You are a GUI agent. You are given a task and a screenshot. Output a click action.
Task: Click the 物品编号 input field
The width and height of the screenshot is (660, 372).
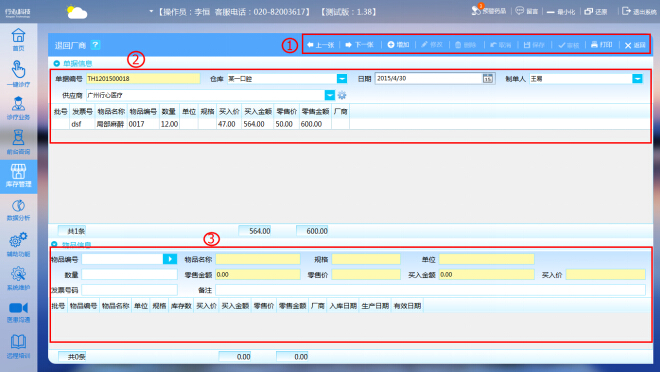[122, 259]
